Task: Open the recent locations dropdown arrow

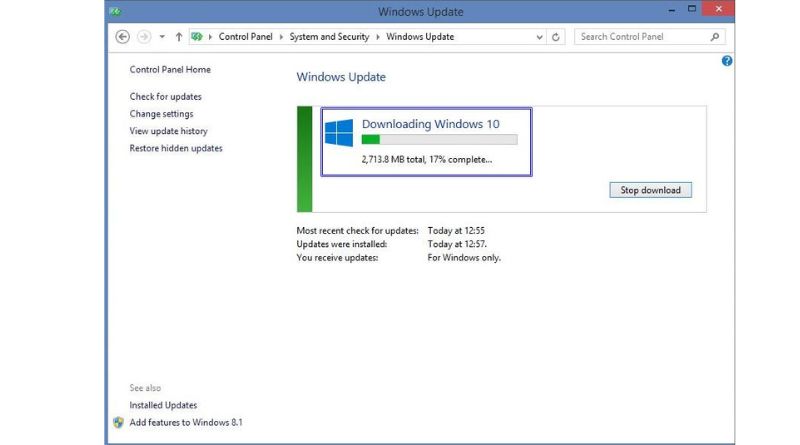Action: [162, 37]
